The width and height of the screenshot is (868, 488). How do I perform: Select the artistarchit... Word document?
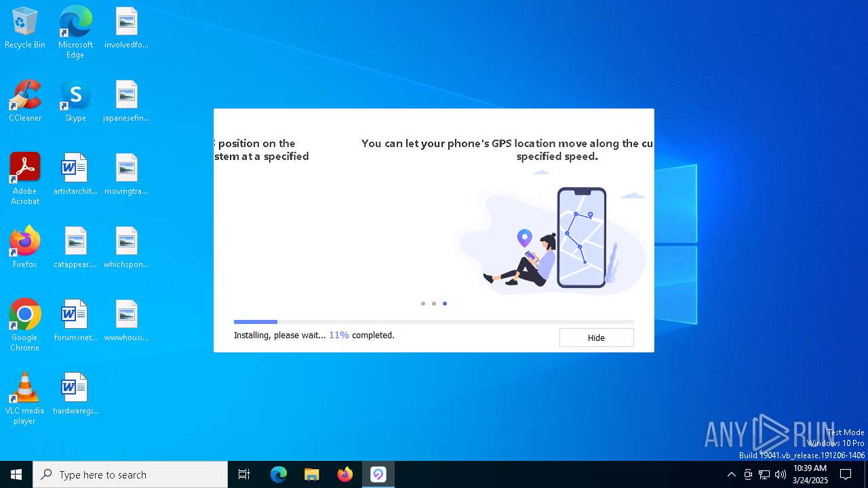pos(75,175)
